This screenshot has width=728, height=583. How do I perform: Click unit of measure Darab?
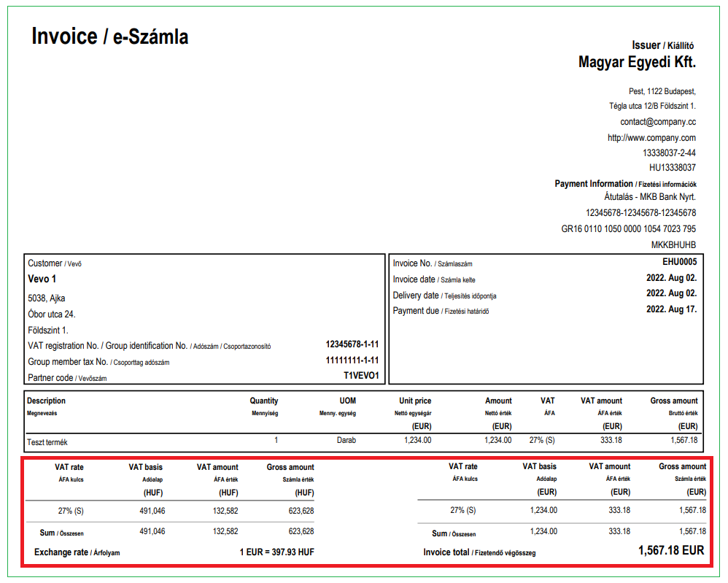(346, 440)
